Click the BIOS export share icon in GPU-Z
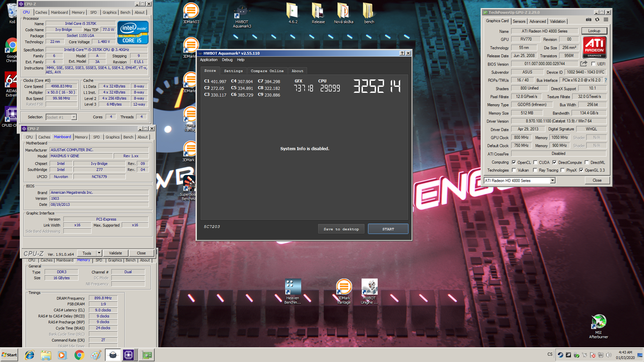The image size is (644, 362). [x=584, y=64]
